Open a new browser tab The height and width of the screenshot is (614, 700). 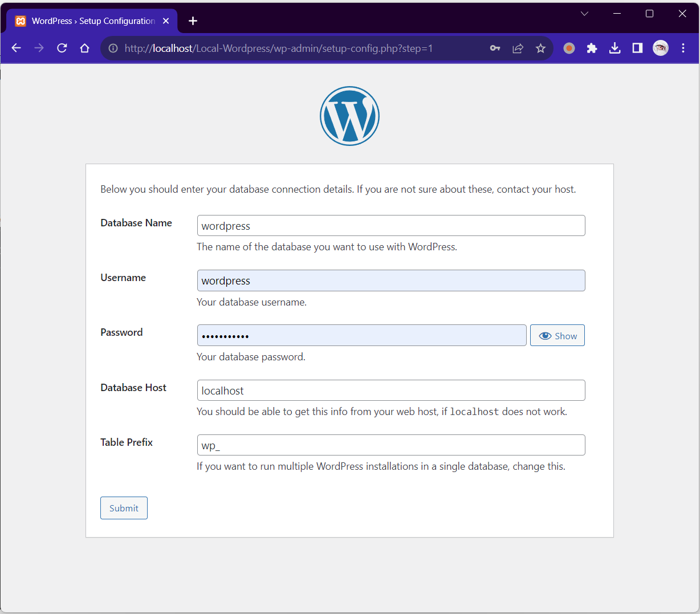[x=193, y=21]
